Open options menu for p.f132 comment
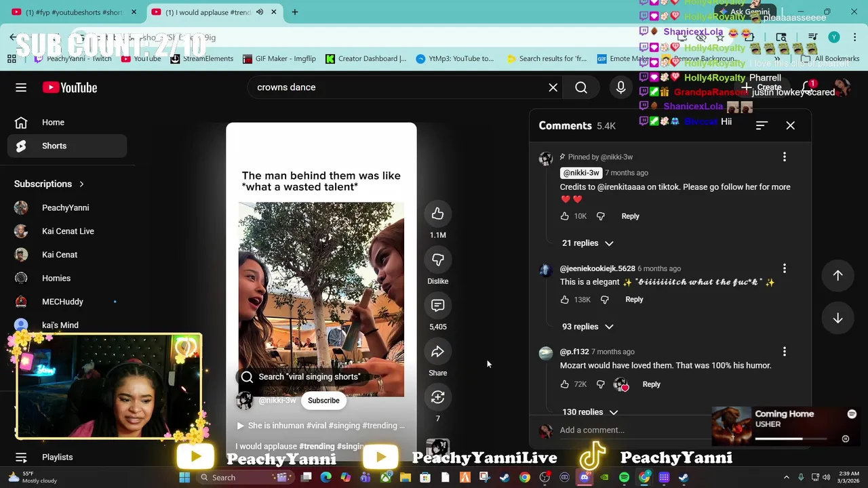868x488 pixels. (x=785, y=352)
